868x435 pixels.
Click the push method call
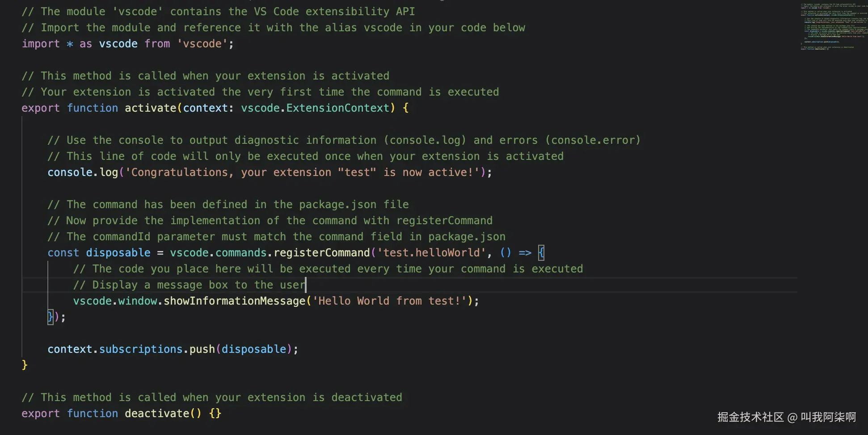point(202,349)
